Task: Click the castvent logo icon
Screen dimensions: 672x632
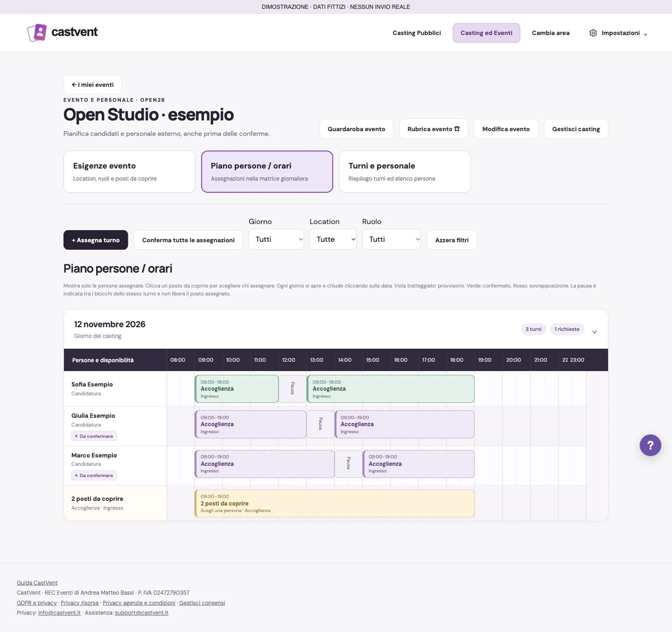Action: (37, 33)
